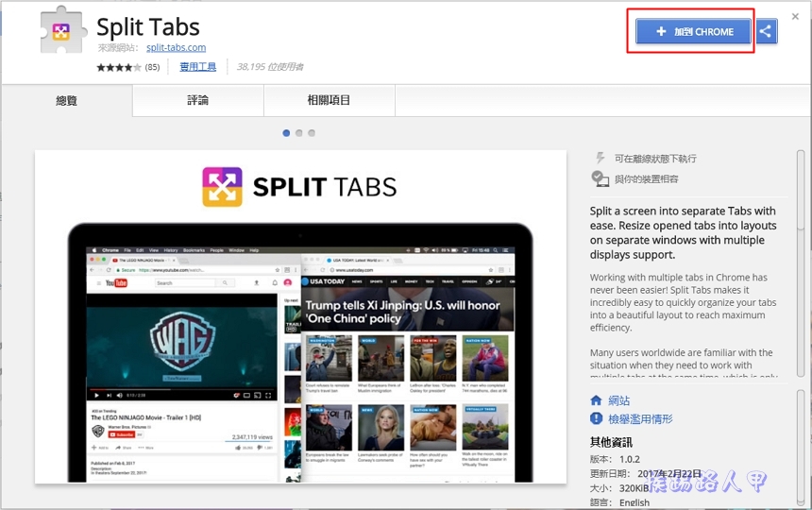This screenshot has width=812, height=510.
Task: Close the extension details dialog
Action: coord(795,17)
